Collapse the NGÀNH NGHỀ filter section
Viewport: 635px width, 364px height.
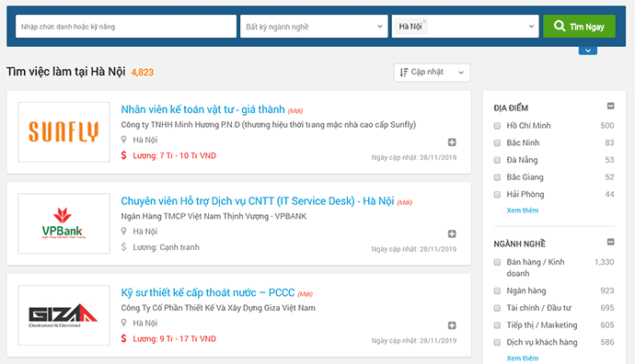coord(611,242)
